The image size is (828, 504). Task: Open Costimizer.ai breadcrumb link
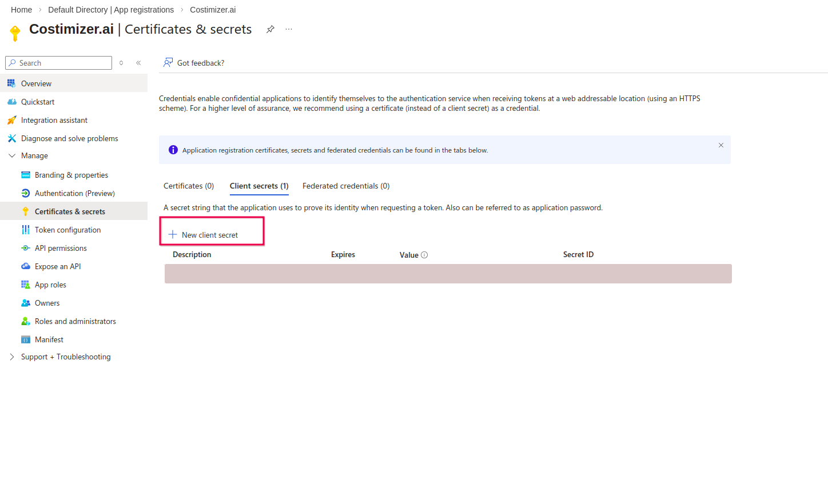pyautogui.click(x=213, y=10)
